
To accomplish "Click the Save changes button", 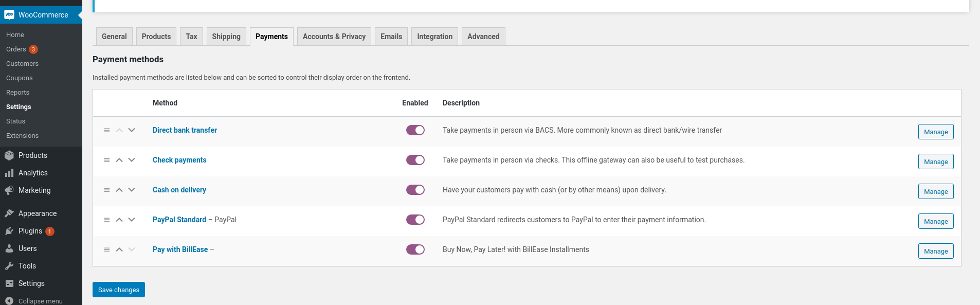I will pyautogui.click(x=119, y=290).
